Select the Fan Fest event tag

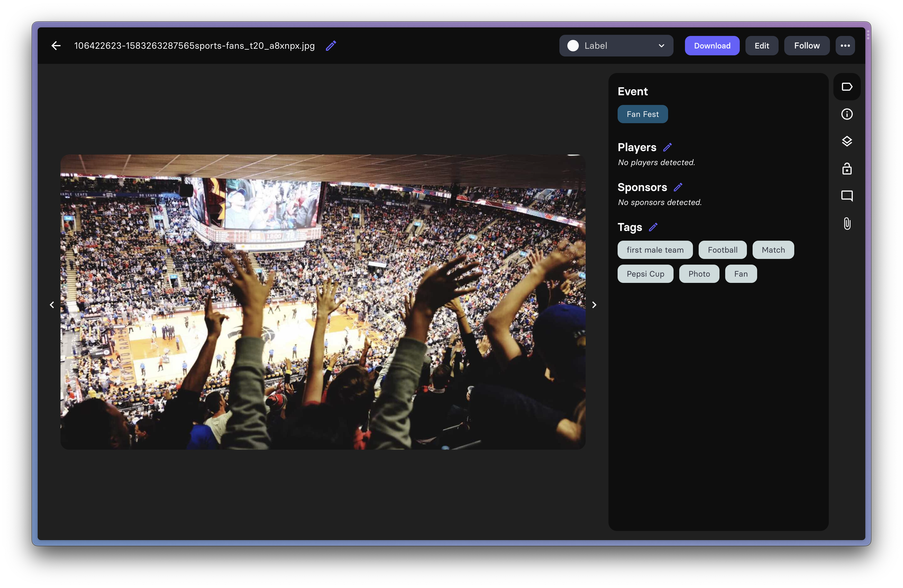642,114
